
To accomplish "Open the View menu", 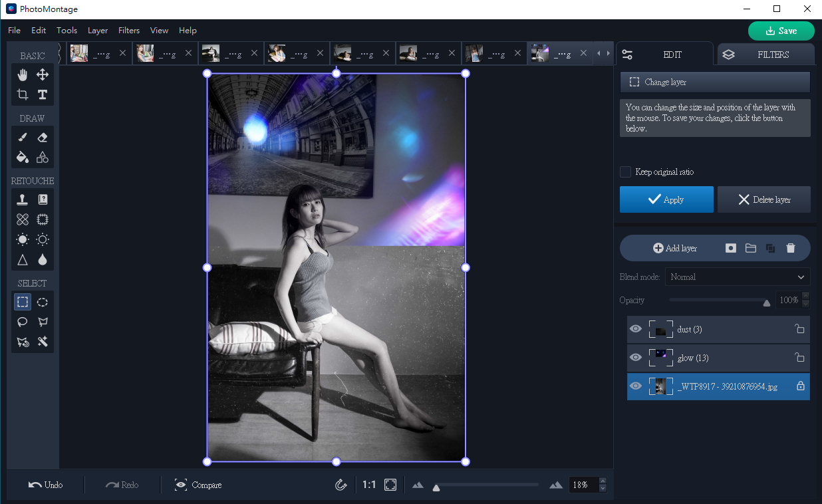I will click(x=159, y=31).
